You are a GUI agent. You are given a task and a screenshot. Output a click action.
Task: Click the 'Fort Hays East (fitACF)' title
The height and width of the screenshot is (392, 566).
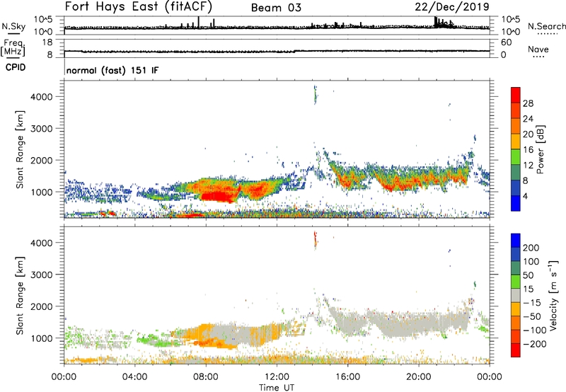138,7
